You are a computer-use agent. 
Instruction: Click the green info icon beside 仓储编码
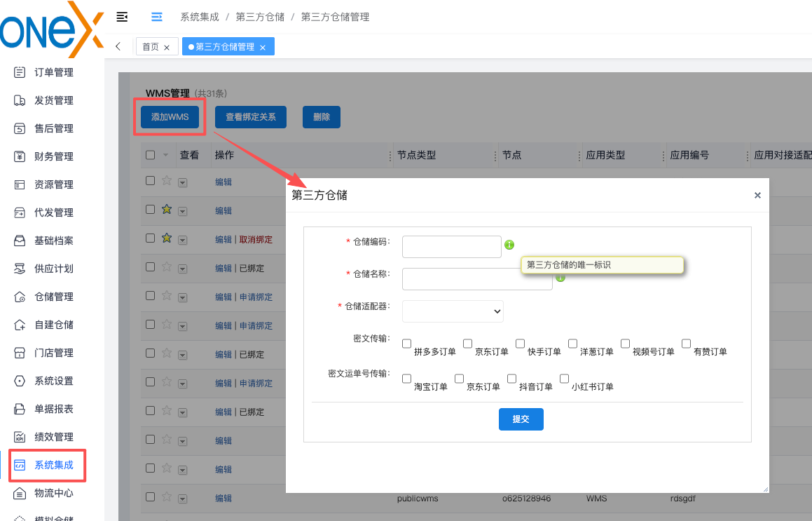(x=509, y=245)
